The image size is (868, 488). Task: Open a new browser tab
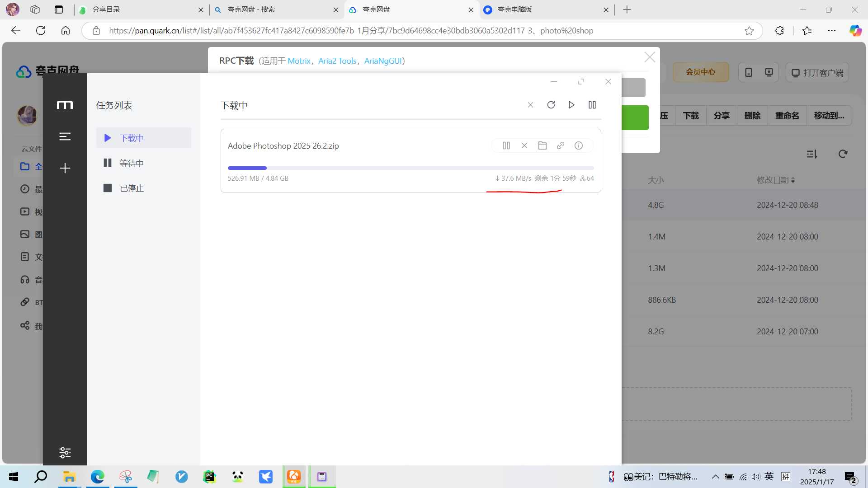(627, 9)
